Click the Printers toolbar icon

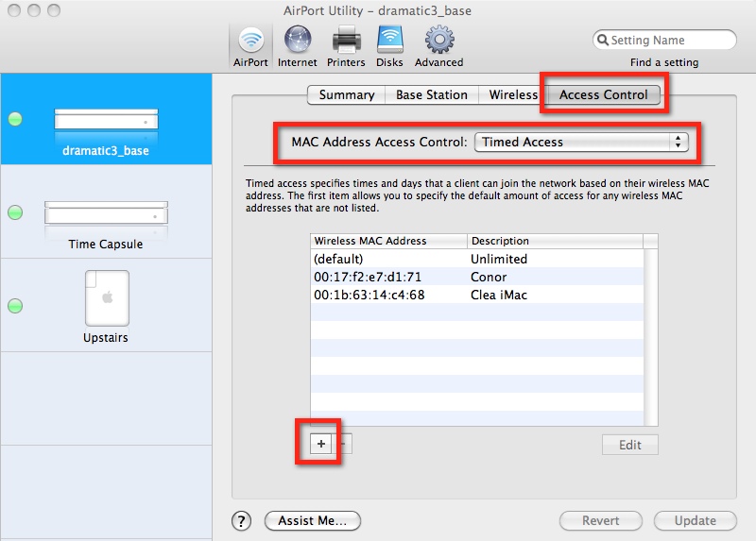coord(346,45)
